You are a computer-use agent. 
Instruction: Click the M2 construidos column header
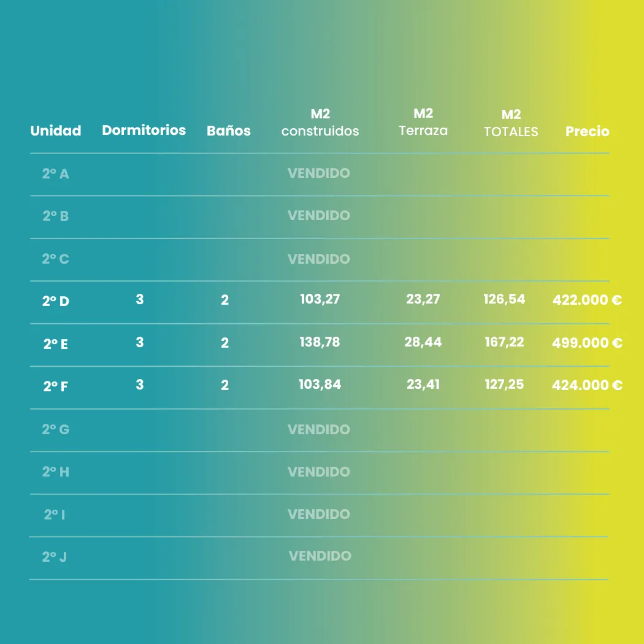coord(320,123)
